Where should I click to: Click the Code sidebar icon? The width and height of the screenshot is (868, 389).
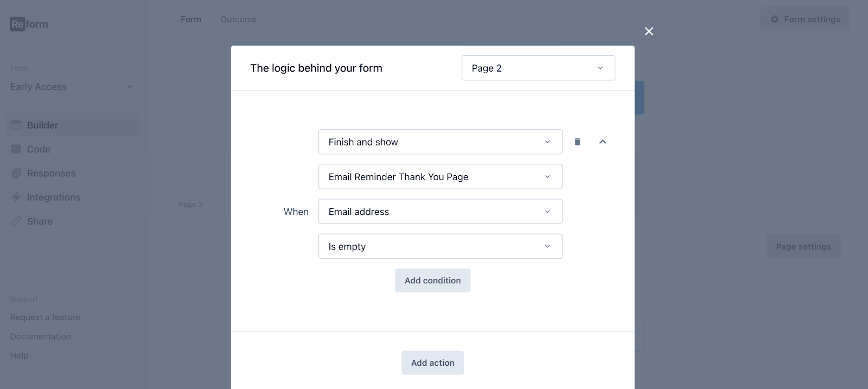click(x=16, y=149)
